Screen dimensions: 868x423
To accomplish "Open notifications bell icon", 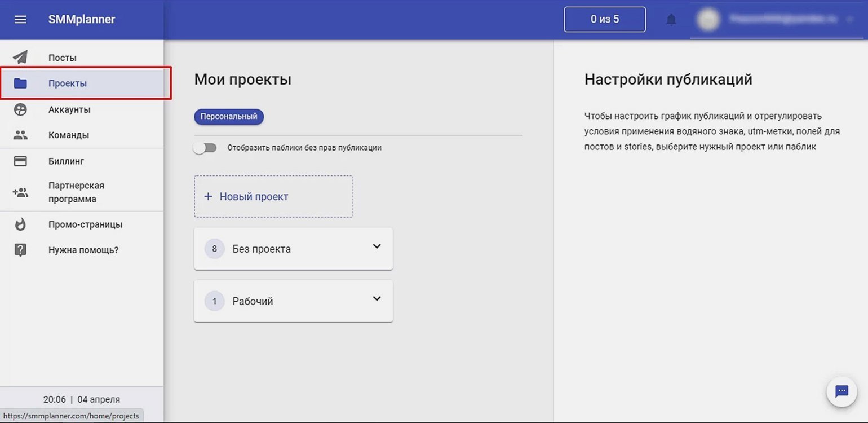I will [x=671, y=20].
